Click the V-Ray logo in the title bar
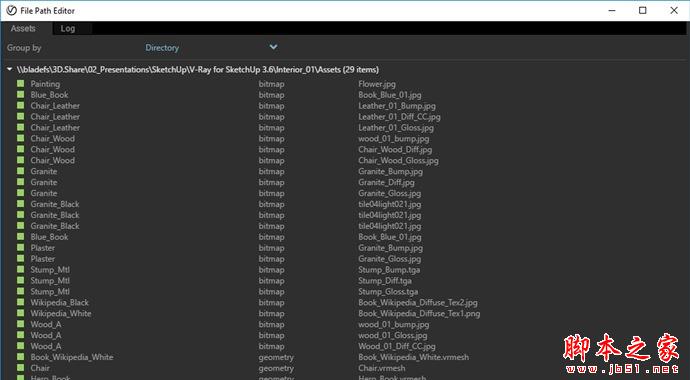 pyautogui.click(x=11, y=11)
